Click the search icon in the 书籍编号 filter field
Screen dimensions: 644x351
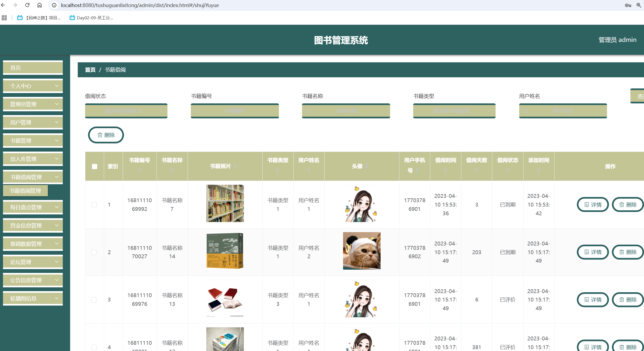click(198, 111)
